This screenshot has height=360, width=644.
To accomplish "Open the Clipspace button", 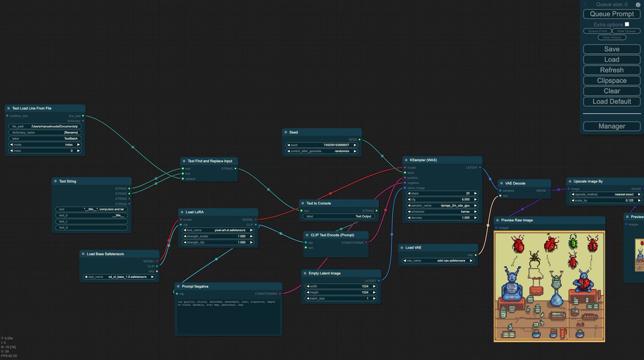I will tap(612, 81).
